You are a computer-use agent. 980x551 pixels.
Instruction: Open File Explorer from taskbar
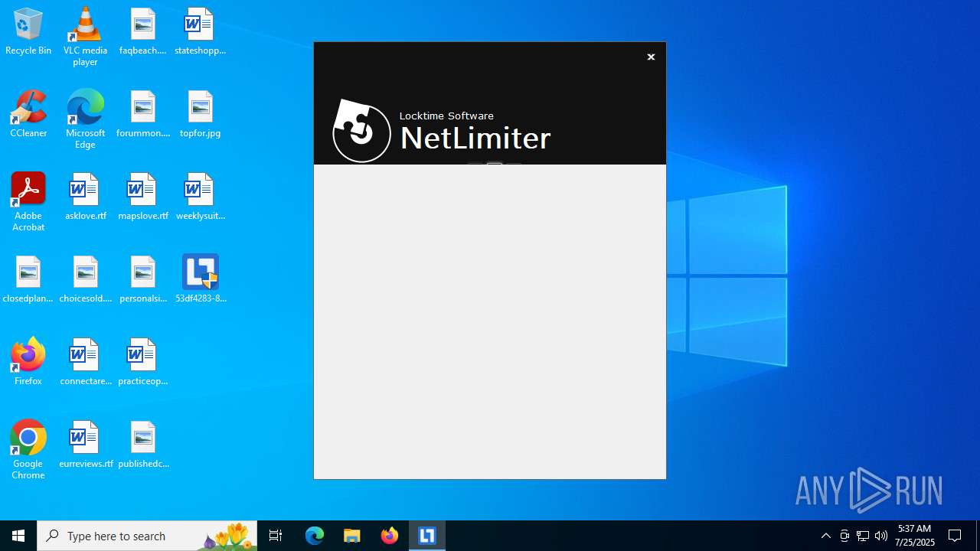click(352, 536)
